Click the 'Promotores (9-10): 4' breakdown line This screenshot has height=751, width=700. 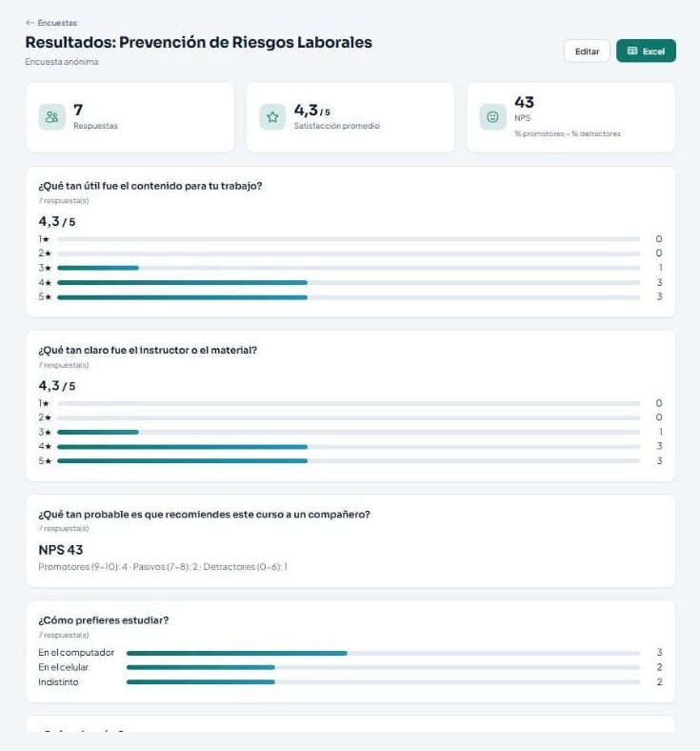point(163,567)
